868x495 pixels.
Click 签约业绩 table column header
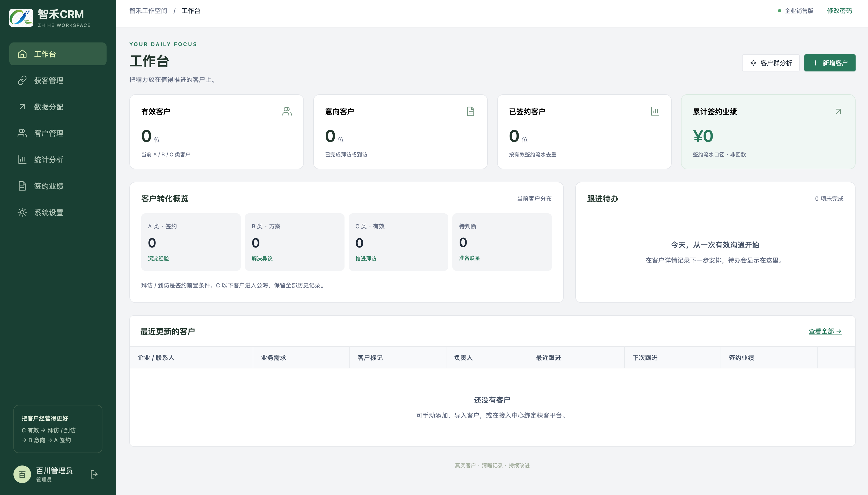pos(769,358)
